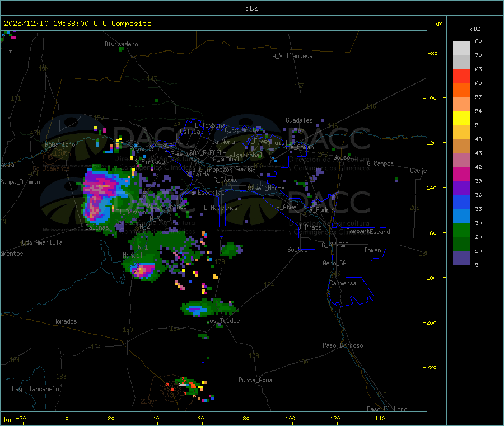Select the Atuel_Norte label
Screen dimensions: 504x426
click(266, 188)
